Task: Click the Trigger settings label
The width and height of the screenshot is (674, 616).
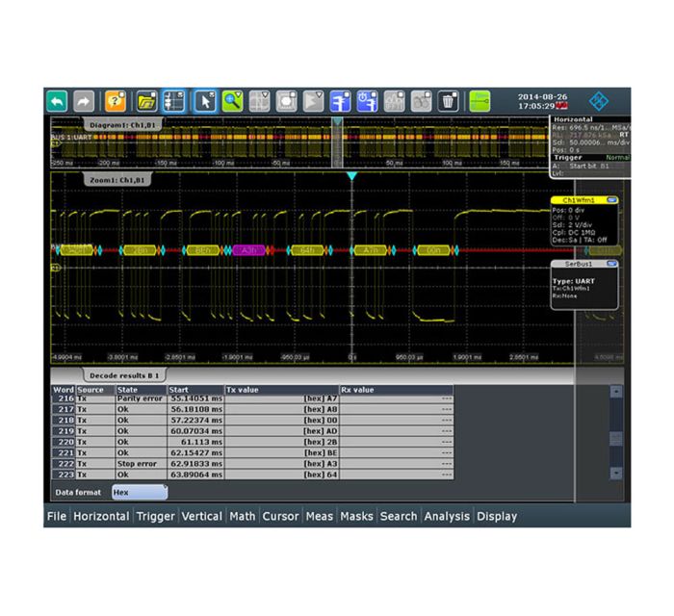Action: [x=568, y=158]
